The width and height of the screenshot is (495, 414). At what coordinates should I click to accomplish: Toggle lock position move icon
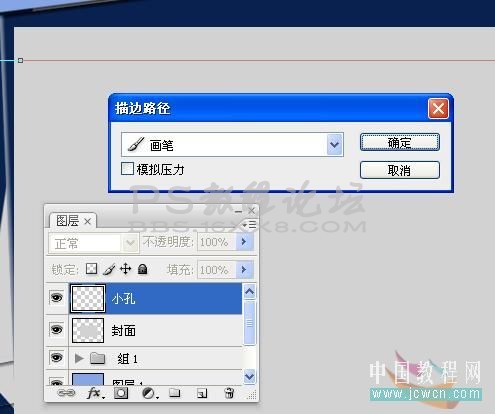tap(126, 269)
